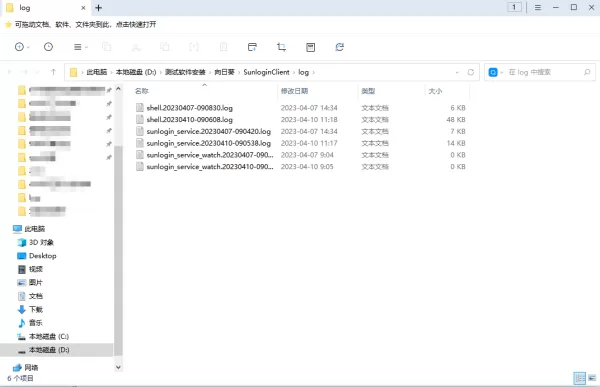
Task: Click navigation pane scroll down arrow
Action: (x=118, y=367)
